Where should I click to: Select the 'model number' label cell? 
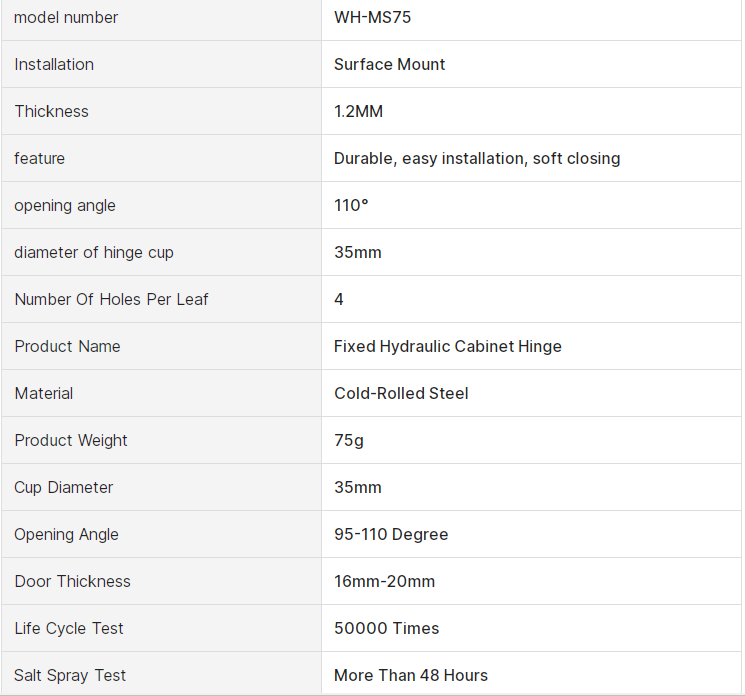coord(66,17)
